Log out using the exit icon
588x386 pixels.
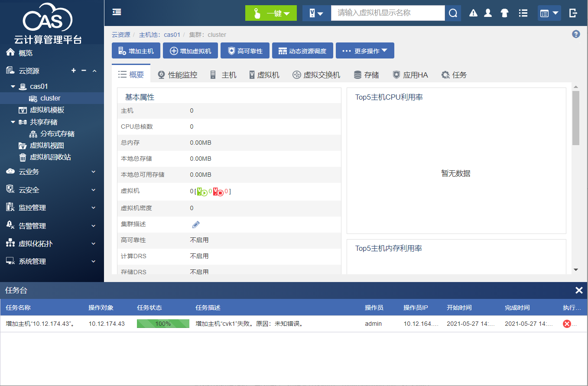(573, 13)
